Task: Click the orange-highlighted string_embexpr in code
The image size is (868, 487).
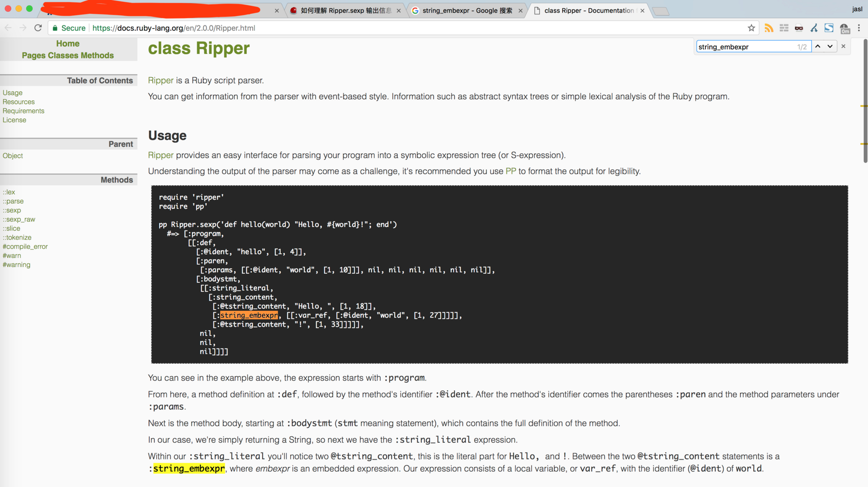Action: pyautogui.click(x=249, y=315)
